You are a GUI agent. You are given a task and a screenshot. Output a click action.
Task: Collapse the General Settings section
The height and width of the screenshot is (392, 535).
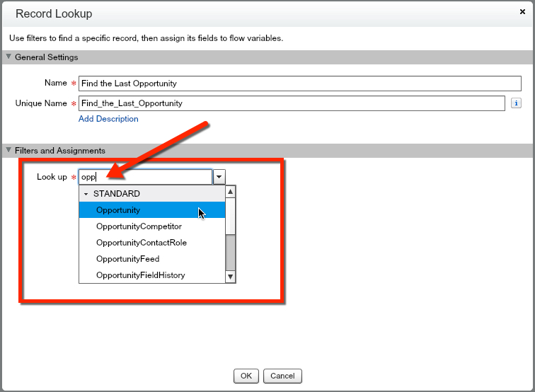tap(8, 57)
